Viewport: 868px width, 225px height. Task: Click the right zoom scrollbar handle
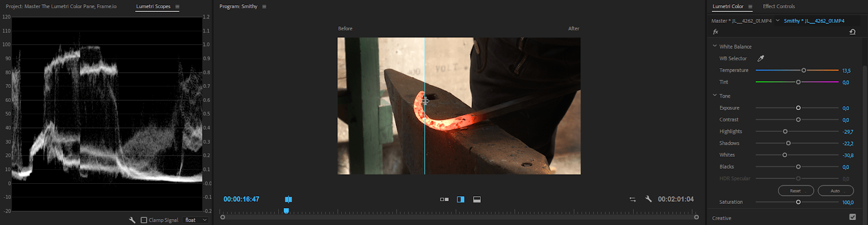pos(697,217)
